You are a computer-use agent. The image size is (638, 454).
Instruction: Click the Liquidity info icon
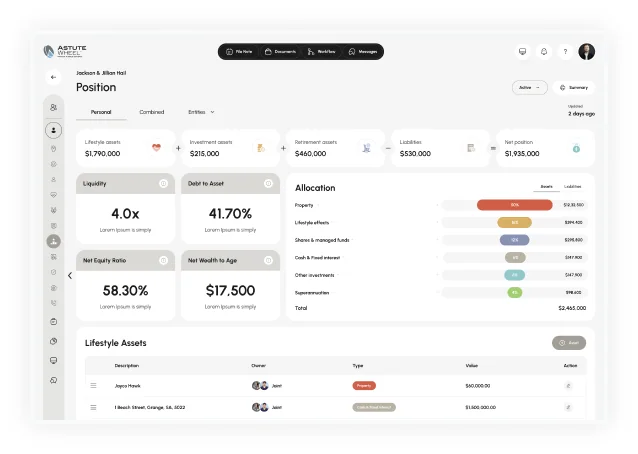click(163, 183)
